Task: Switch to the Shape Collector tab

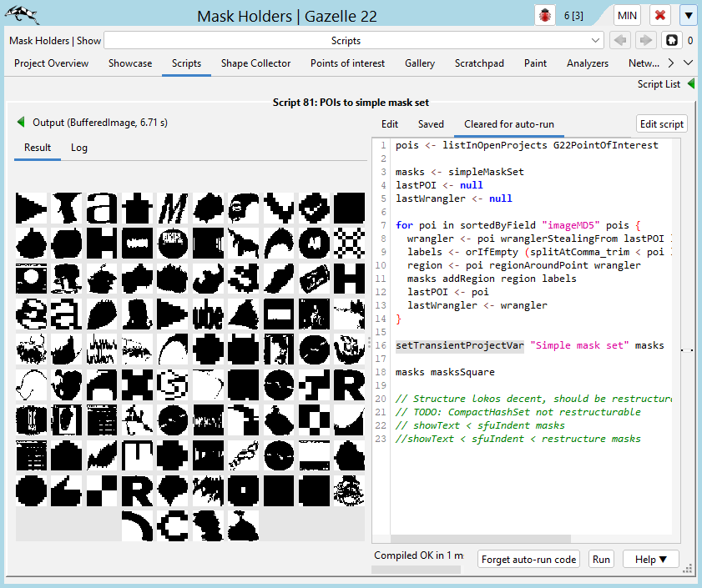Action: pyautogui.click(x=255, y=63)
